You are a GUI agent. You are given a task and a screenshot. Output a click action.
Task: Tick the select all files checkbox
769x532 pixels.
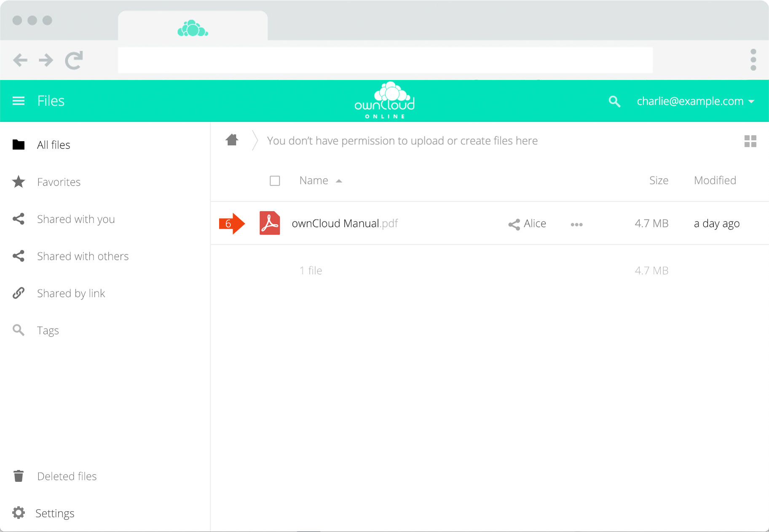[275, 181]
